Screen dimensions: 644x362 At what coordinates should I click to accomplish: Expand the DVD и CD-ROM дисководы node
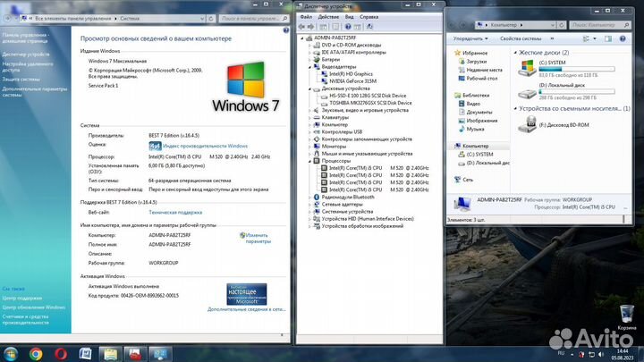tap(310, 46)
